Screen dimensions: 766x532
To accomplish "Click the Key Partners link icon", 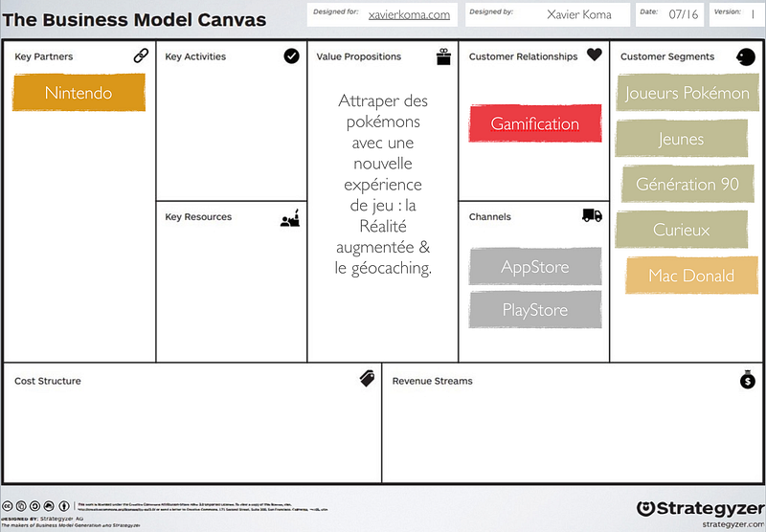I will [x=141, y=55].
